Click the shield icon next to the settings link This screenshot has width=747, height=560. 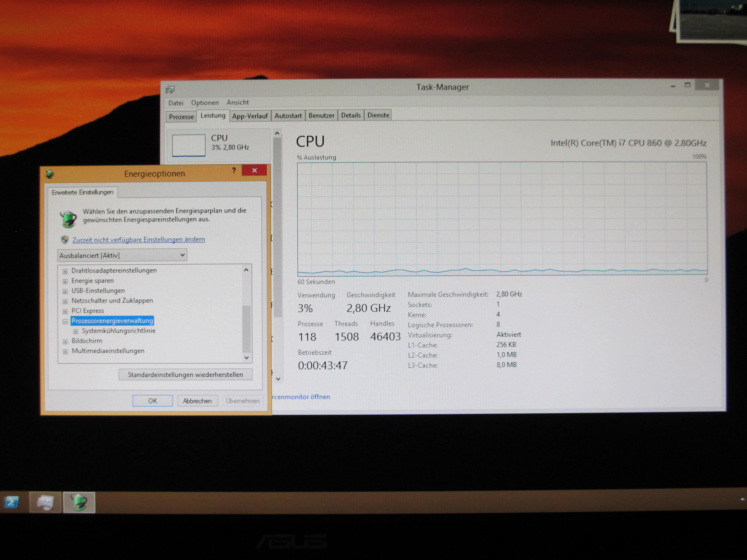(65, 240)
